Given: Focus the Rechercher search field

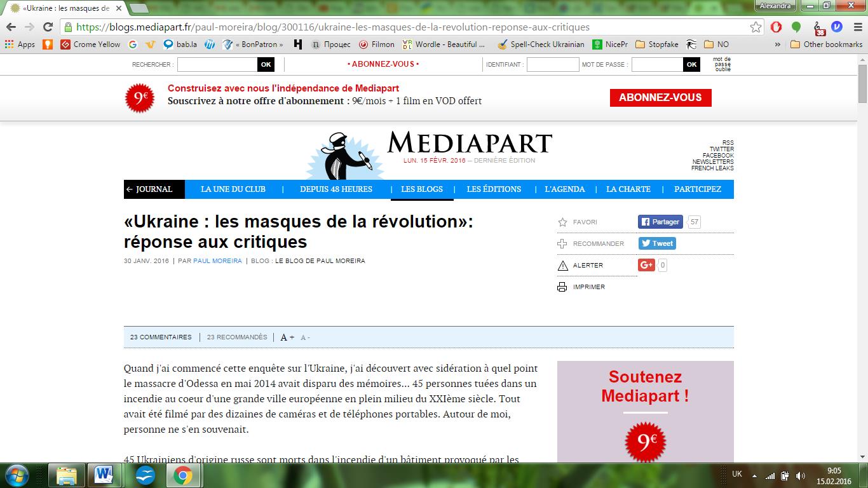Looking at the screenshot, I should click(x=217, y=64).
